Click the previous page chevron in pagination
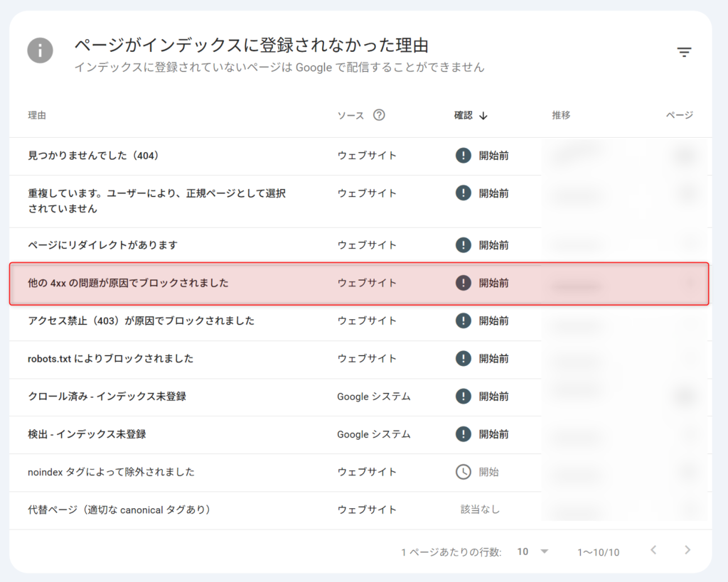 653,551
